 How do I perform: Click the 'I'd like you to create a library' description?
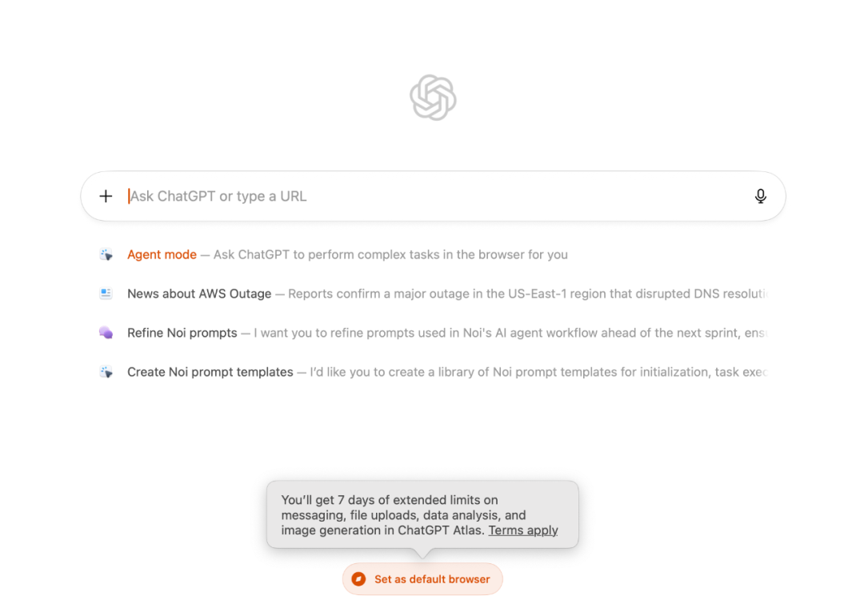538,372
